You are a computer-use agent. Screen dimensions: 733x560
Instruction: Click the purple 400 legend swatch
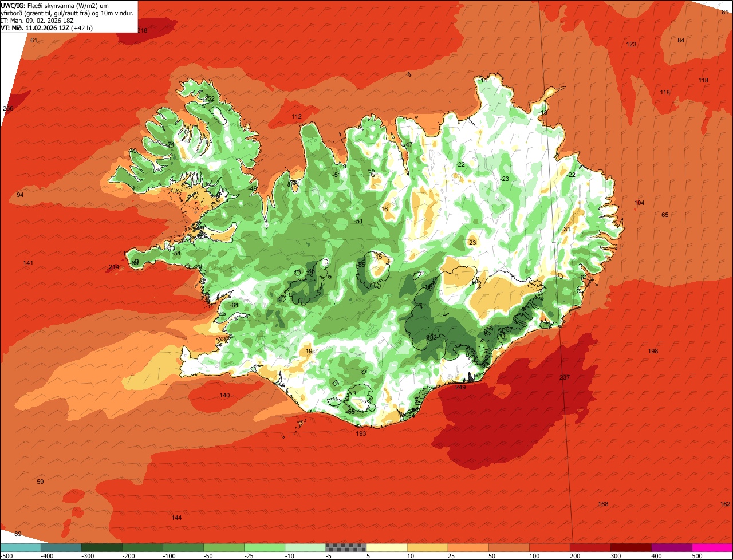point(671,547)
